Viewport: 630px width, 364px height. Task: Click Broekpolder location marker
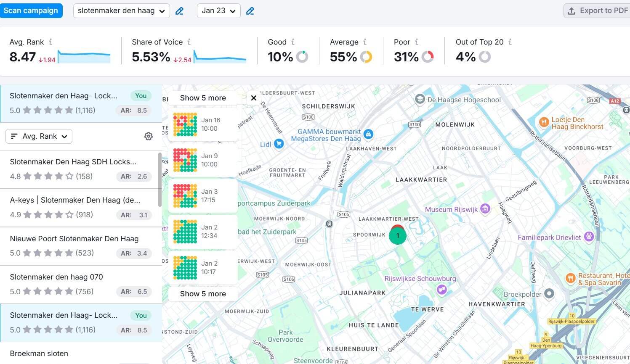(x=549, y=294)
